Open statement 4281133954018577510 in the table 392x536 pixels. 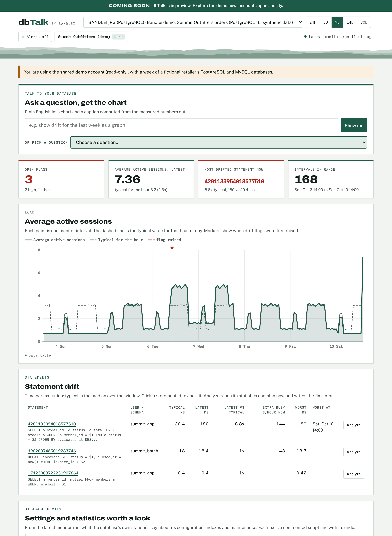pyautogui.click(x=52, y=424)
